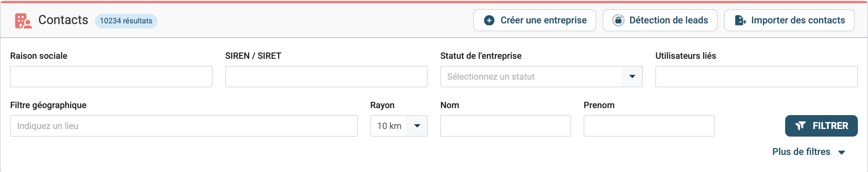This screenshot has height=172, width=868.
Task: Click the funnel icon on FILTRER
Action: pyautogui.click(x=800, y=126)
